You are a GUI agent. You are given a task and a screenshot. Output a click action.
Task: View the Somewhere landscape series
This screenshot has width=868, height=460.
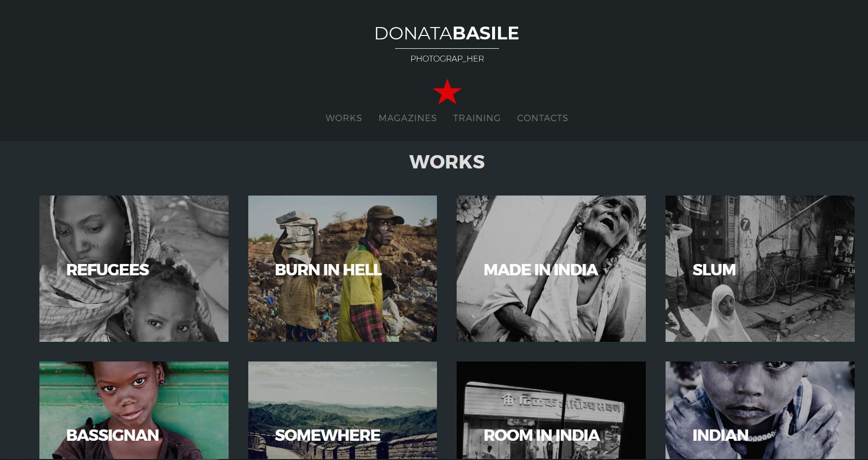pos(342,410)
